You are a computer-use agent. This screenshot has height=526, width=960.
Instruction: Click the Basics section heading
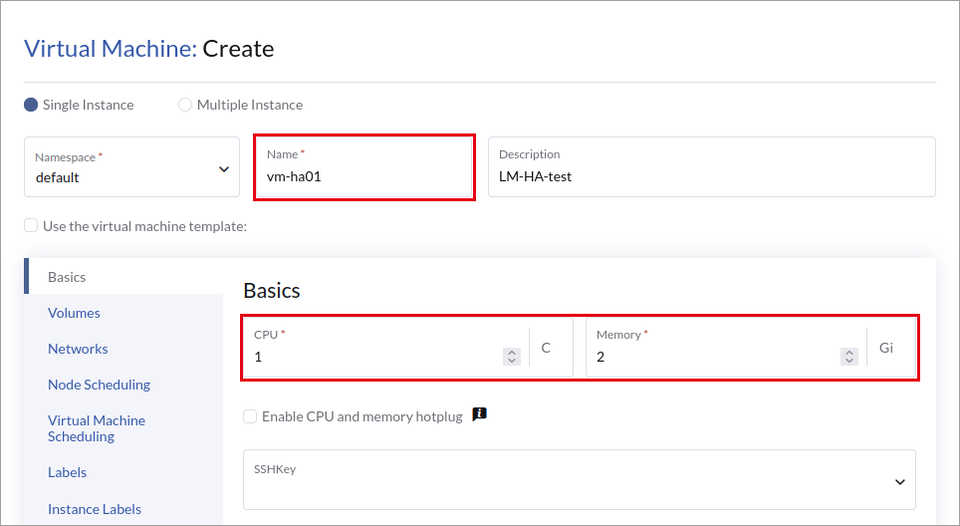(272, 290)
